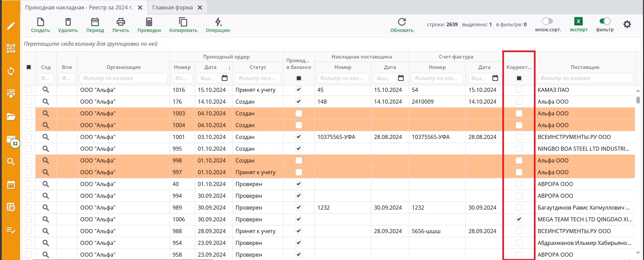Open Проводки calculator icon

pos(149,22)
